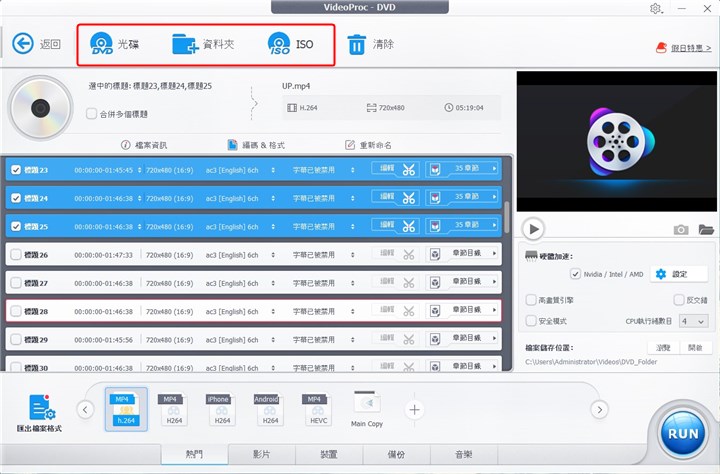Cut 標題24 with the scissors icon

coord(409,198)
